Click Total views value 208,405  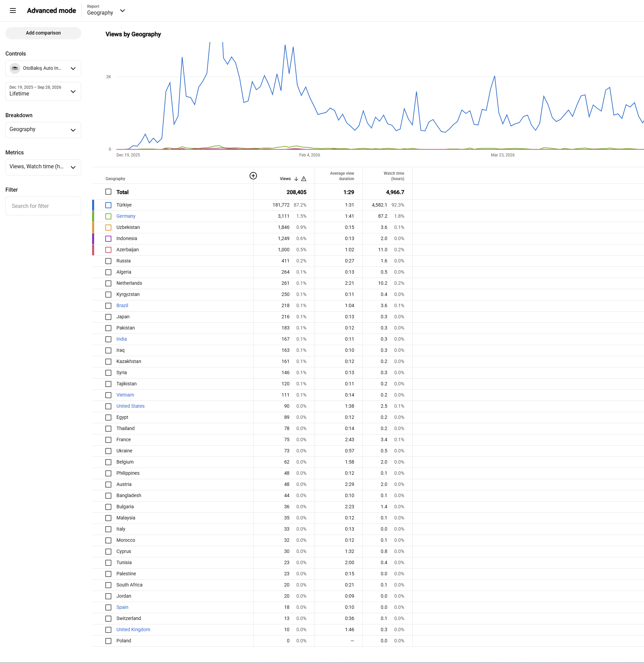tap(297, 192)
